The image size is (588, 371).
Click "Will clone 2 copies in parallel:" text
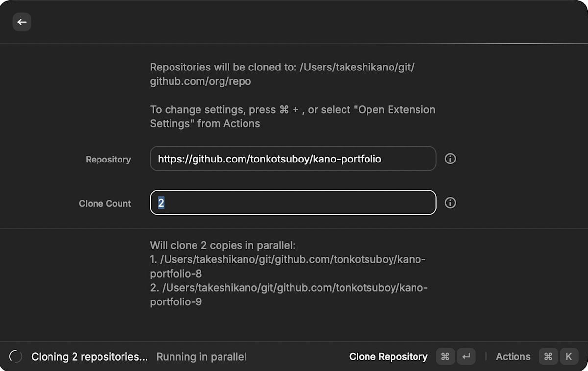click(x=223, y=245)
